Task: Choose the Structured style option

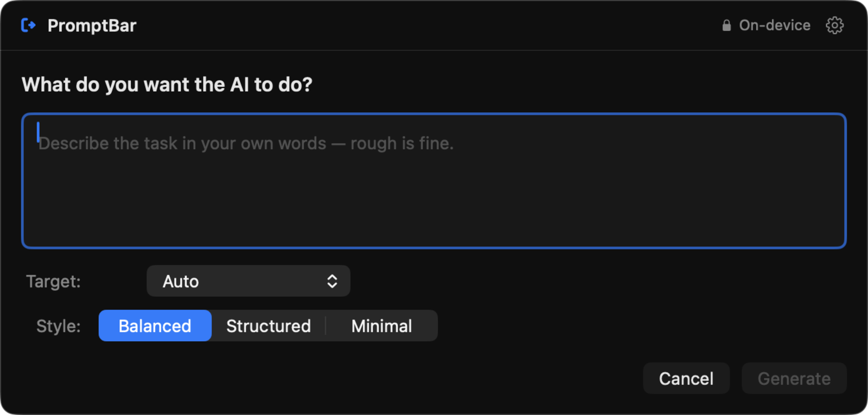Action: pos(269,325)
